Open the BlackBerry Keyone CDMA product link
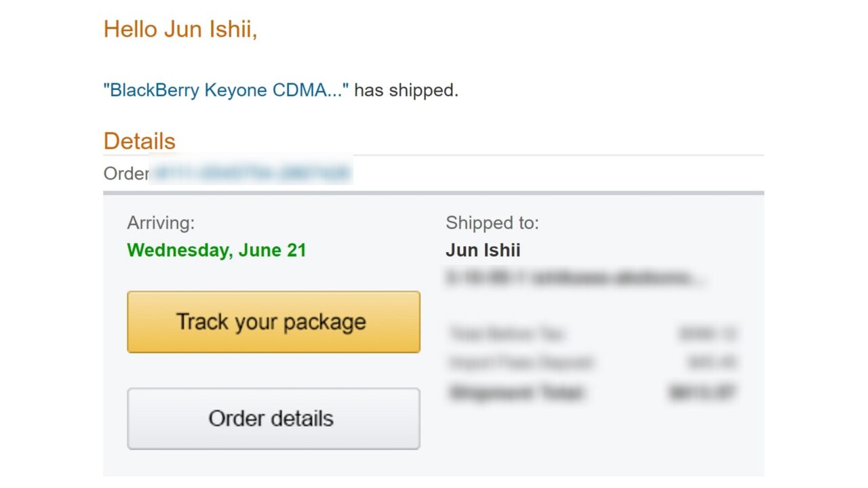The width and height of the screenshot is (868, 488). (x=226, y=90)
